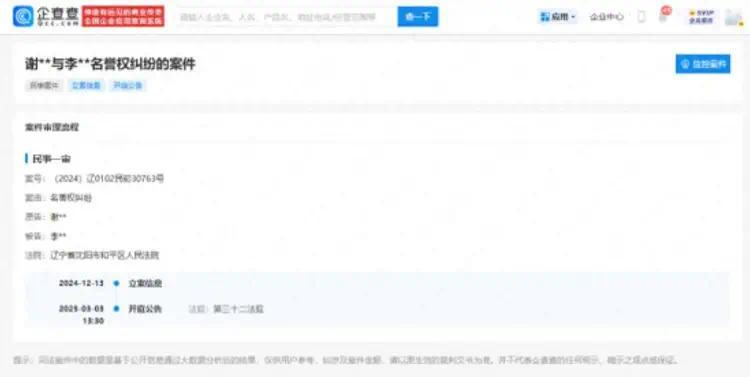The image size is (750, 377).
Task: Open the user avatar in top right
Action: click(733, 17)
